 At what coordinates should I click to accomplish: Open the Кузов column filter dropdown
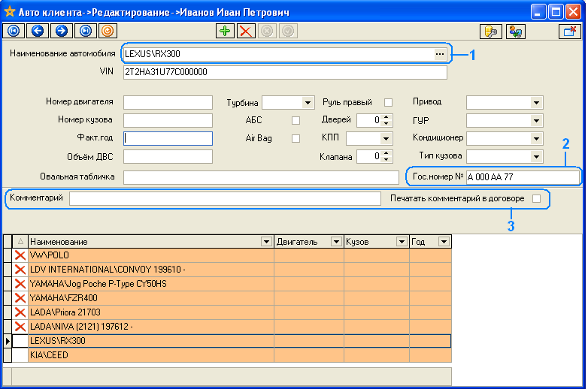click(402, 242)
